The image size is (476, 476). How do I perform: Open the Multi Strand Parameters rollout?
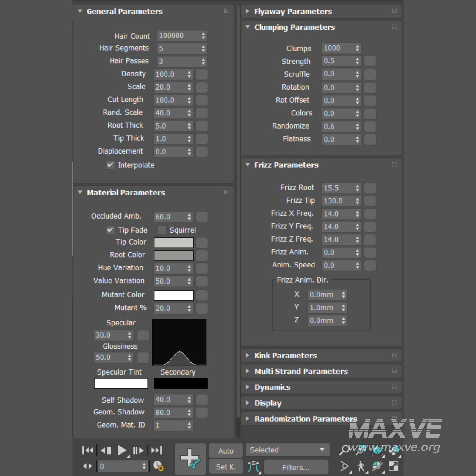point(301,371)
